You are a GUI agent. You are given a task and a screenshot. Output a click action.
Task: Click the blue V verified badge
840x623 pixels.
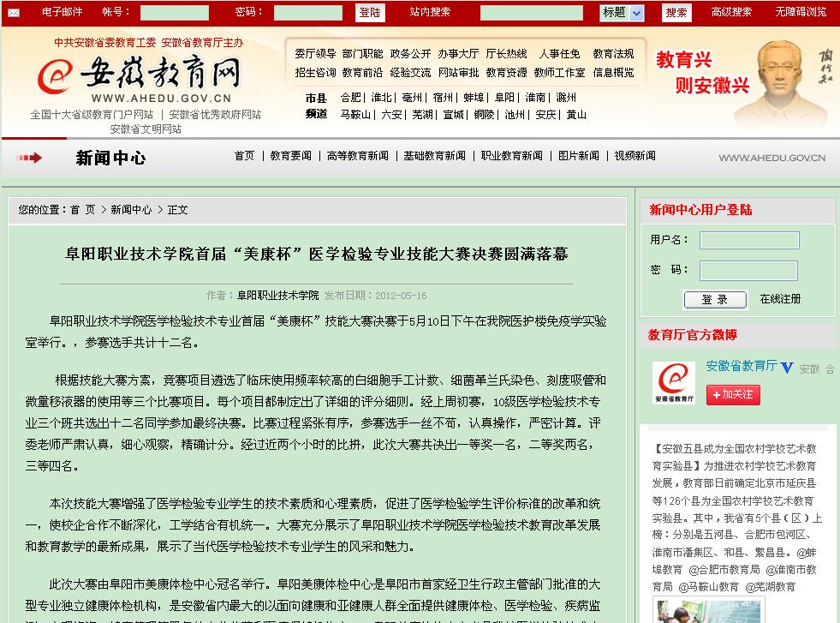pos(787,368)
